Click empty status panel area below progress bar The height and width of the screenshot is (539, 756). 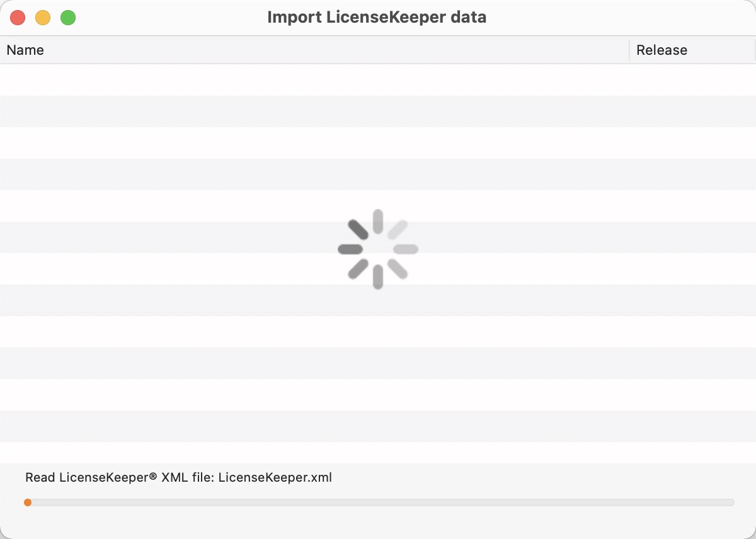378,523
